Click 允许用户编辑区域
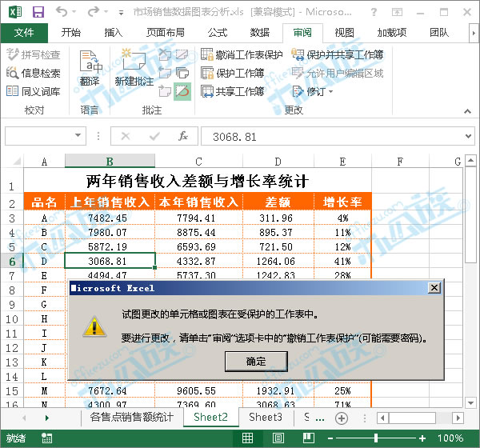This screenshot has height=448, width=480. (338, 73)
